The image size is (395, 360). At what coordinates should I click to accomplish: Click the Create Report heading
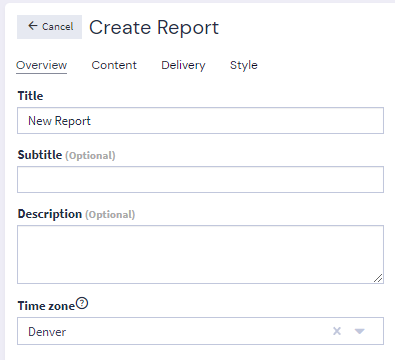click(154, 27)
